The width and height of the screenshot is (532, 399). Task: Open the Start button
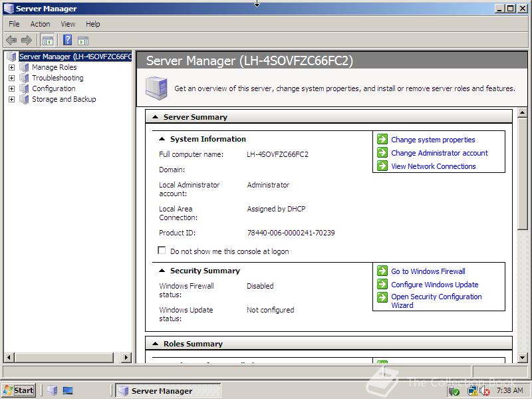pos(19,390)
